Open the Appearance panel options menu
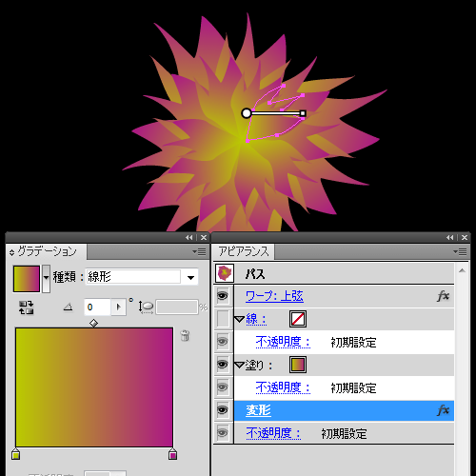476x476 pixels. pyautogui.click(x=460, y=252)
